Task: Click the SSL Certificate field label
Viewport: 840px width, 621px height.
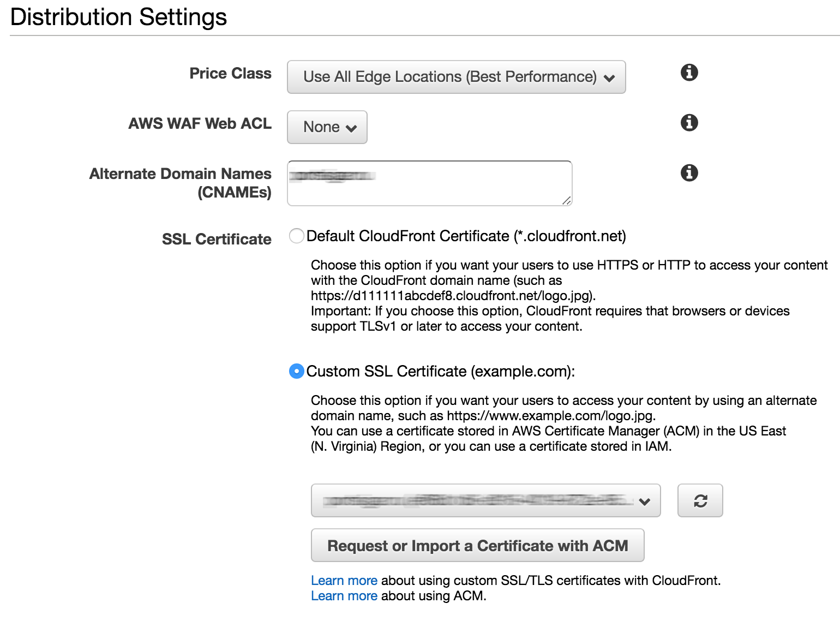Action: click(217, 239)
